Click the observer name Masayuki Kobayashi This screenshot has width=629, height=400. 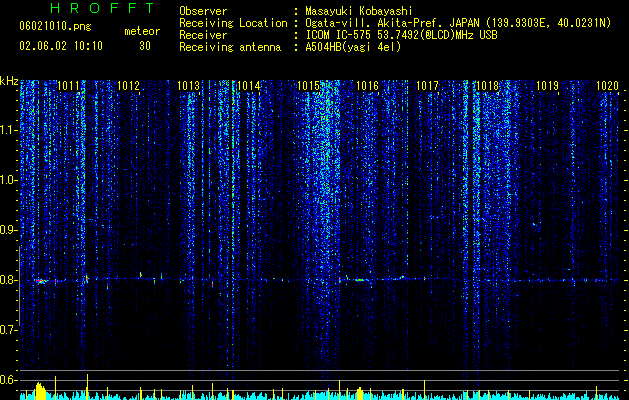pos(359,11)
